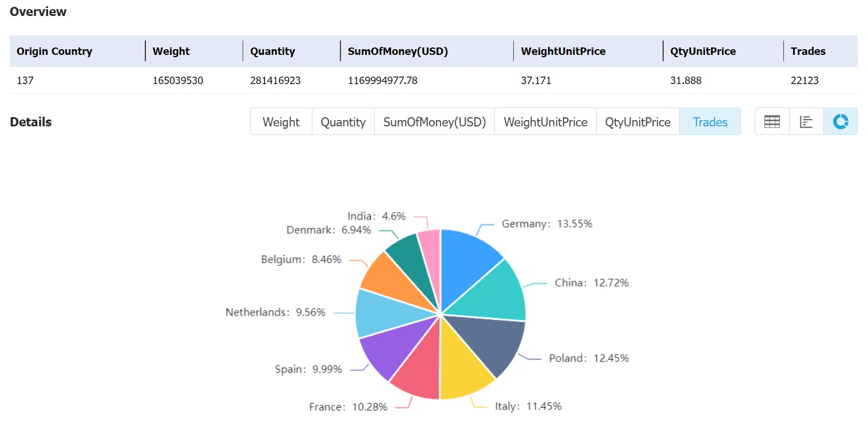Image resolution: width=868 pixels, height=422 pixels.
Task: Open the WeightUnitPrice details tab
Action: pos(545,122)
